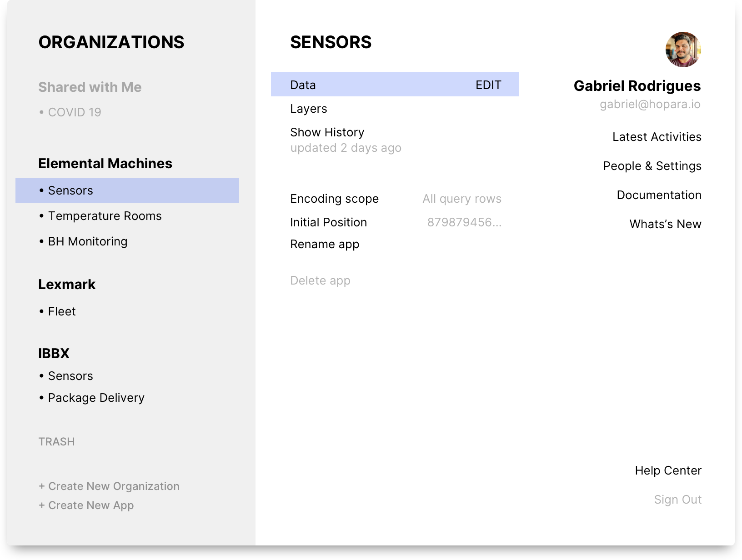Open the Help Center
This screenshot has width=742, height=560.
tap(668, 470)
